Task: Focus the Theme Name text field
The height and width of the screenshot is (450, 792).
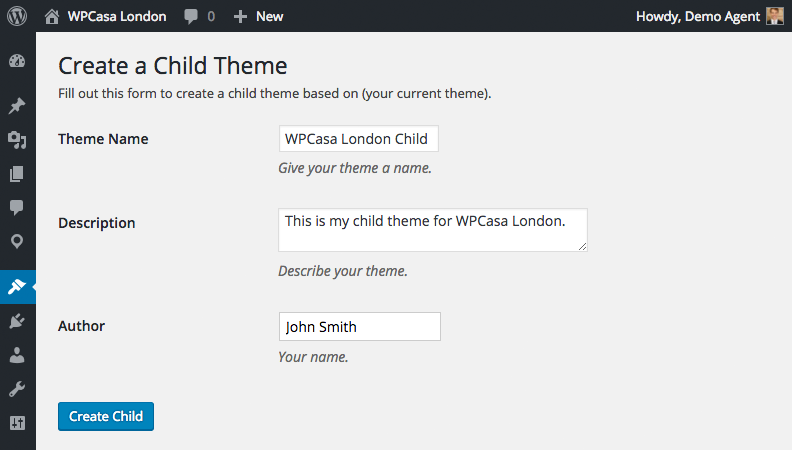Action: coord(358,139)
